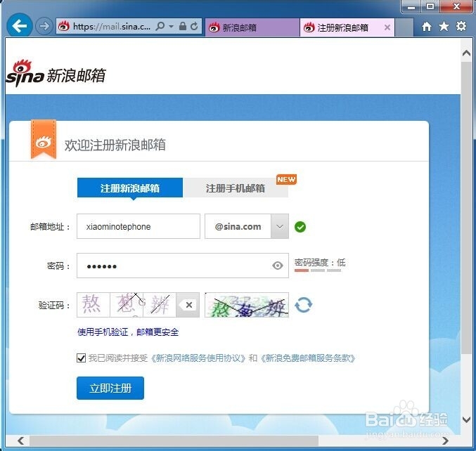Close the 注册新浪邮箱 browser tab
Image resolution: width=476 pixels, height=451 pixels.
[387, 27]
